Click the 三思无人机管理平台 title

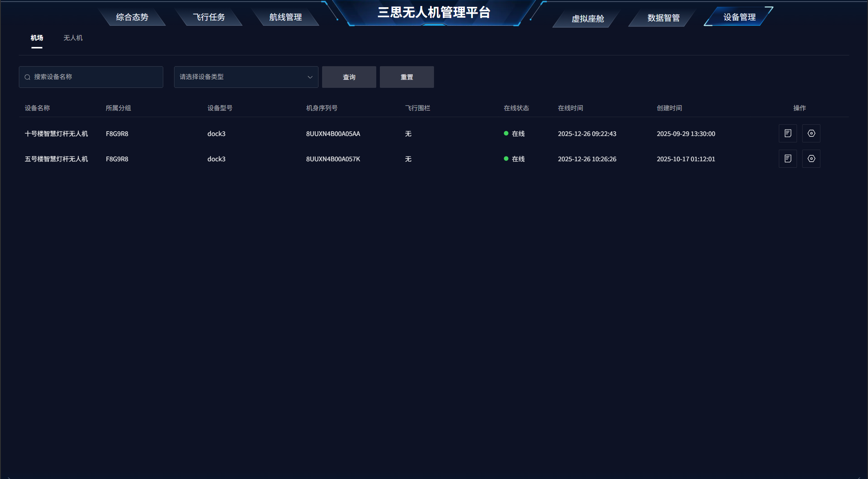pyautogui.click(x=434, y=12)
